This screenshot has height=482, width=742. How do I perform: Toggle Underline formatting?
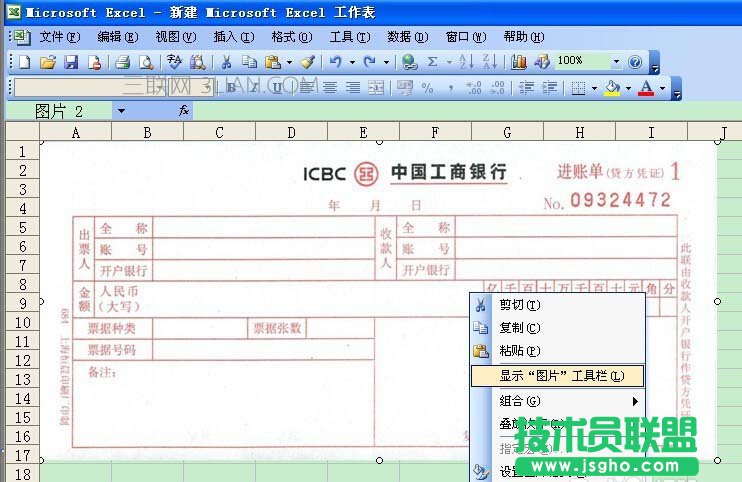[278, 88]
